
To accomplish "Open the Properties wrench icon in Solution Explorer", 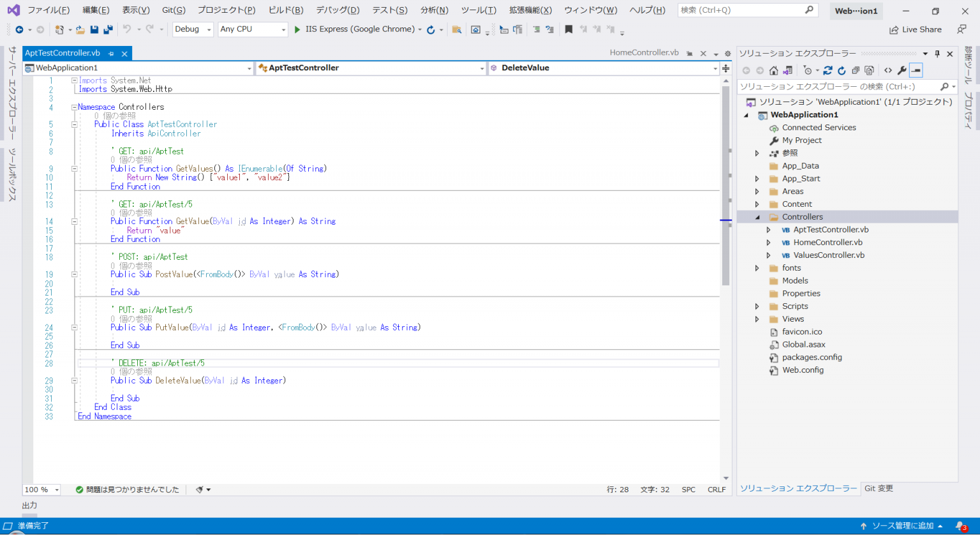I will [x=902, y=71].
